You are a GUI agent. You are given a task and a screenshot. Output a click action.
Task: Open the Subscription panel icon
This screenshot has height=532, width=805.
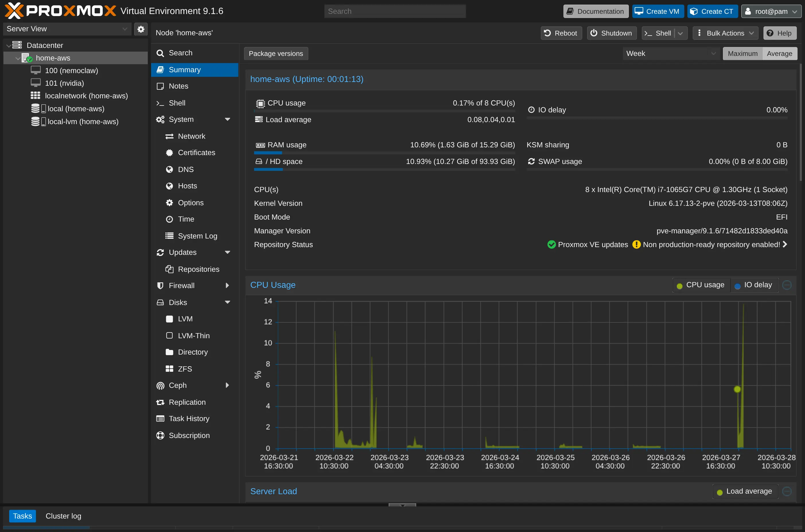161,435
